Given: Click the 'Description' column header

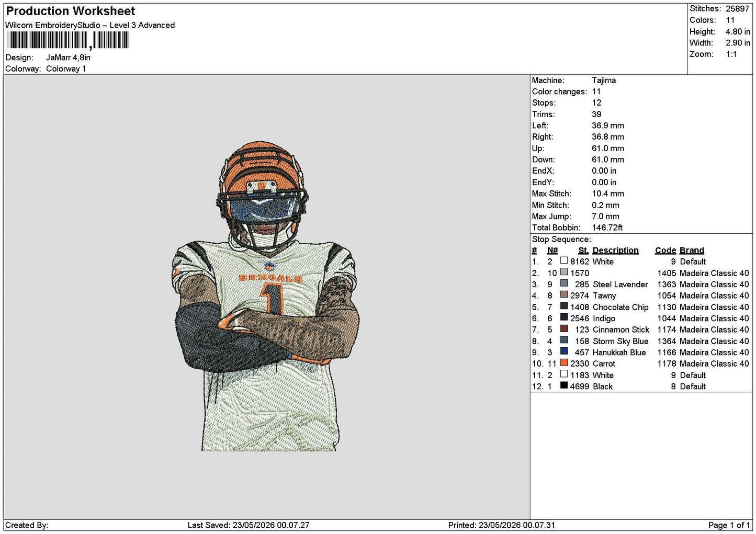Looking at the screenshot, I should 616,251.
